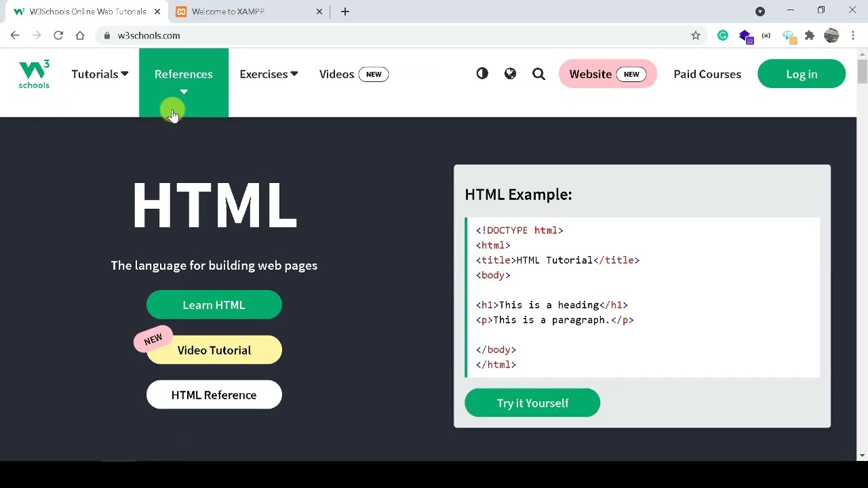The image size is (868, 488).
Task: Open the purple extension with badge
Action: pos(745,36)
